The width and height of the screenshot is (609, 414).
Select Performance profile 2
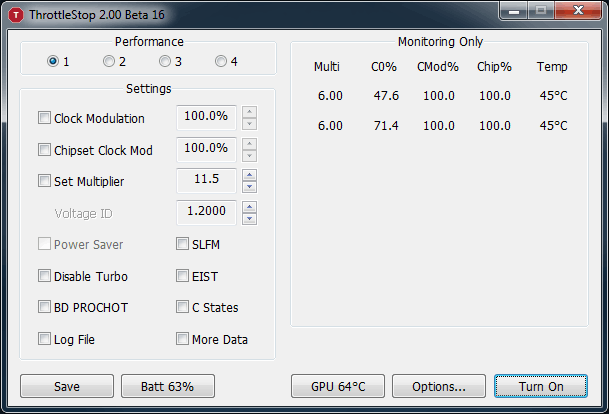109,61
